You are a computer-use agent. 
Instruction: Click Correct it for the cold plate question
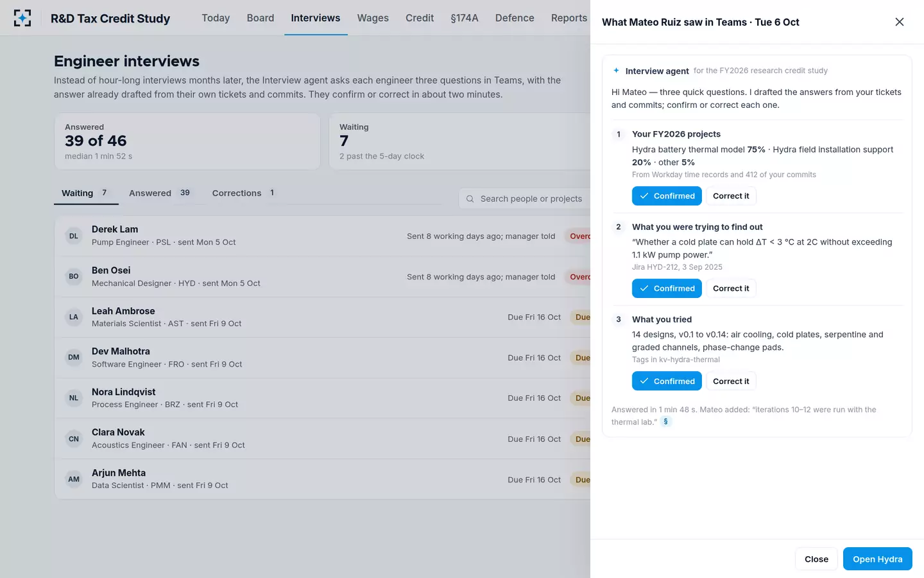(x=731, y=288)
